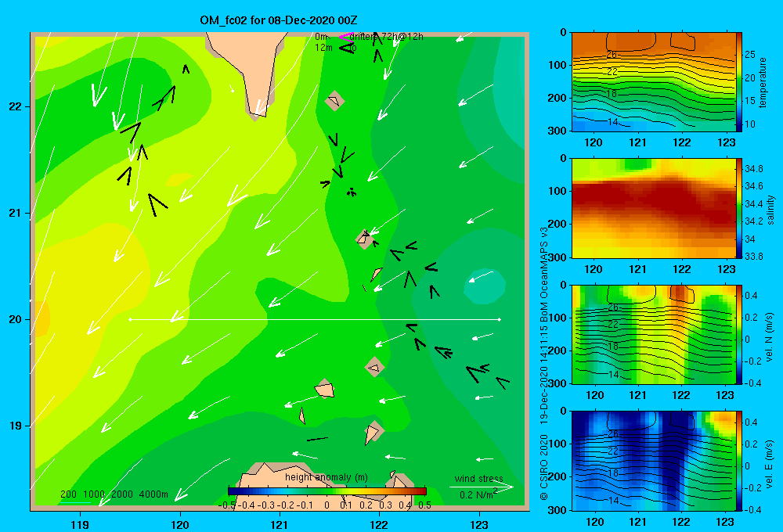Click the '26' contour label in temperature panel
783x532 pixels.
point(612,55)
